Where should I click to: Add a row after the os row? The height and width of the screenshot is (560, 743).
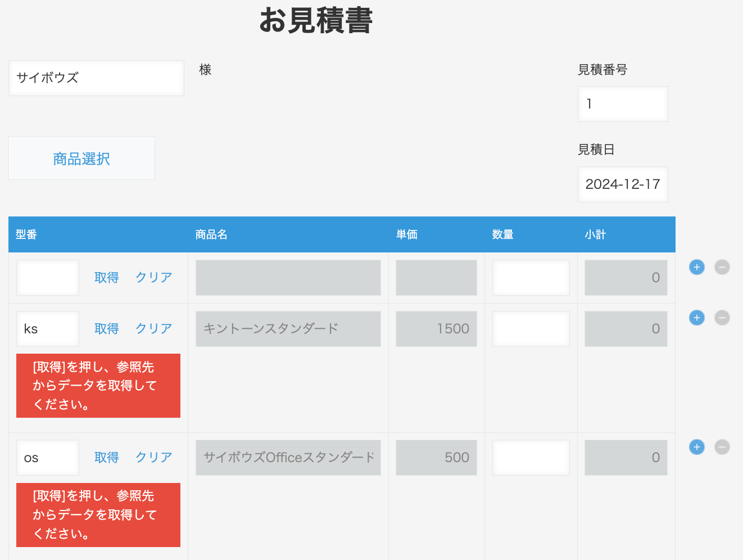tap(697, 447)
